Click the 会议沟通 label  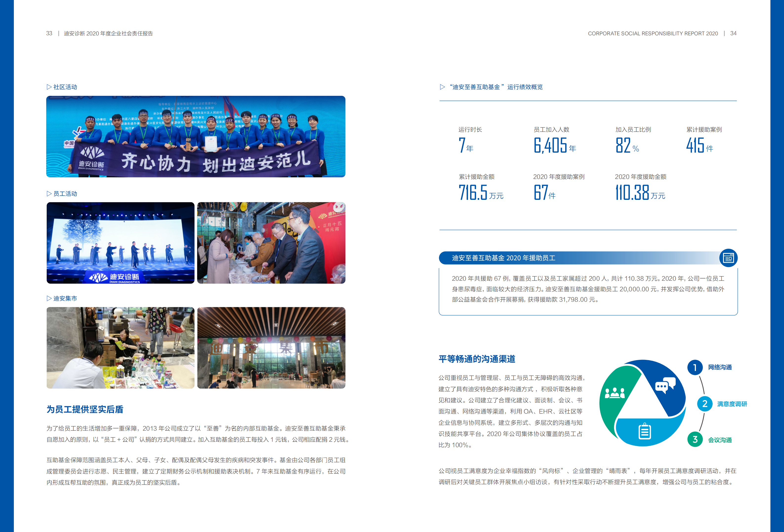(720, 440)
